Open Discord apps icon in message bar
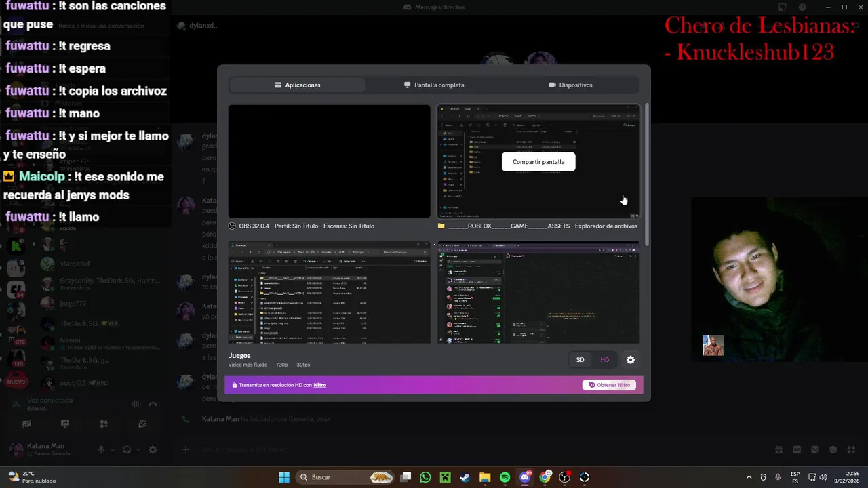 pyautogui.click(x=851, y=449)
